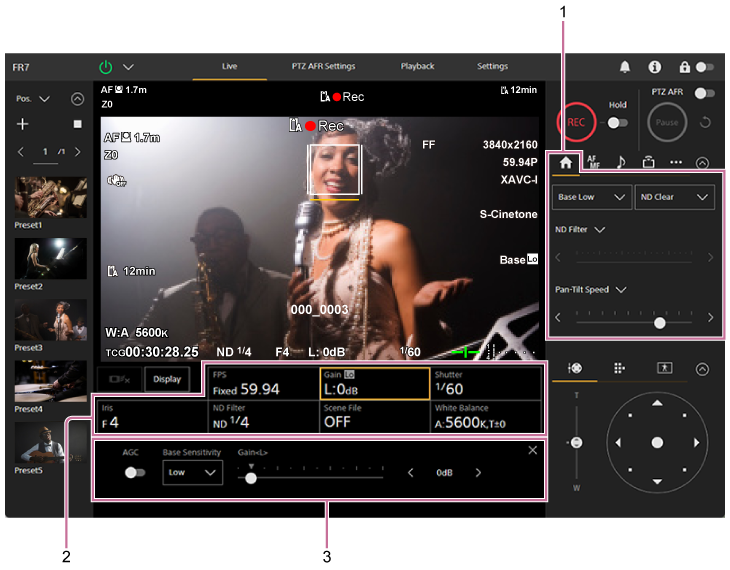Open the ND Clear dropdown
The width and height of the screenshot is (730, 570).
(x=674, y=197)
